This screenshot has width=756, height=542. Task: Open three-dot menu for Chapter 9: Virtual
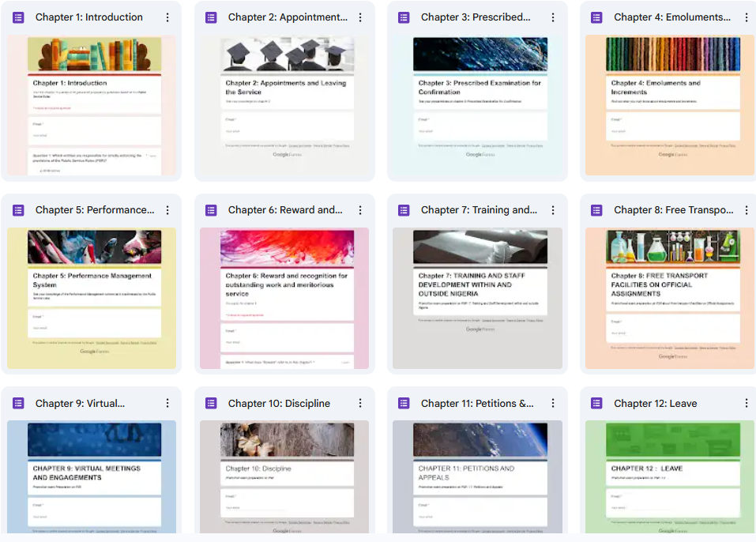167,403
